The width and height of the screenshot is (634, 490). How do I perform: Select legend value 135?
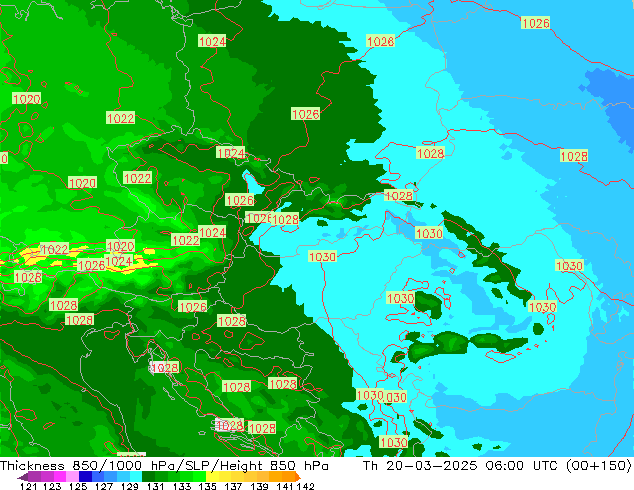pyautogui.click(x=207, y=486)
